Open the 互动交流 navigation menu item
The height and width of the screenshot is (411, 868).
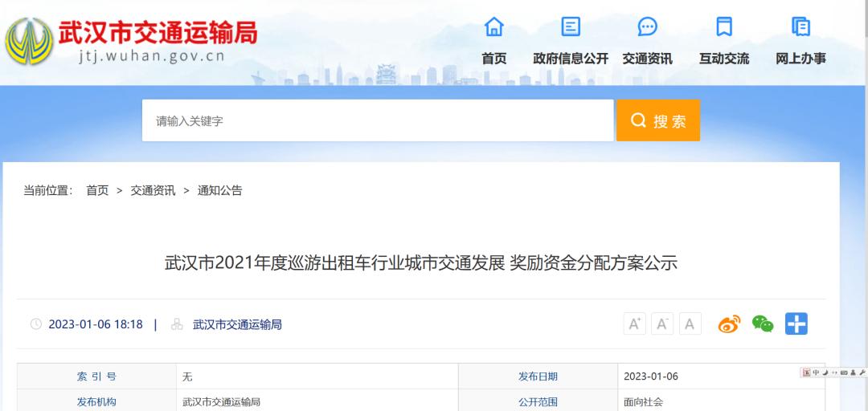pyautogui.click(x=723, y=59)
